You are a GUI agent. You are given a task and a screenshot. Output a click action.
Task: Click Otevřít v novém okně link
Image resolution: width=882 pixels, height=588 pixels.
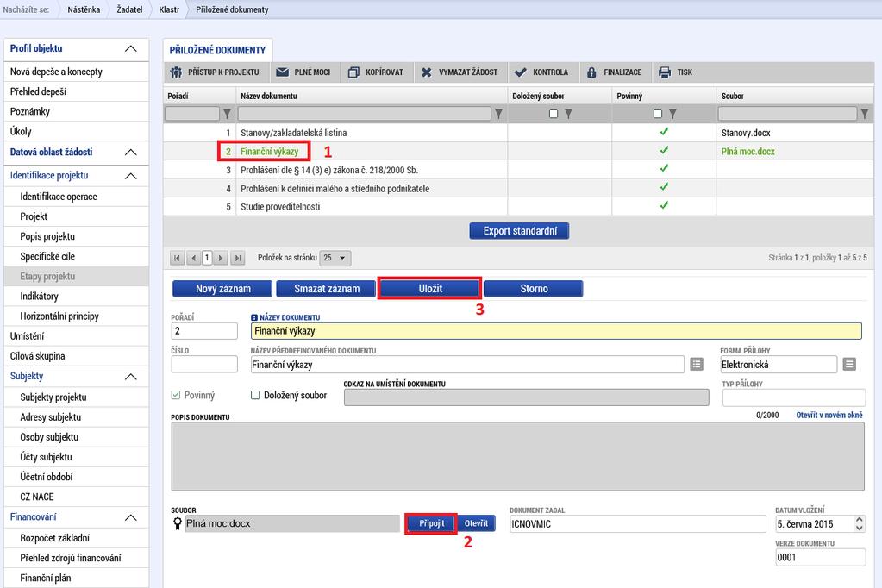coord(829,415)
